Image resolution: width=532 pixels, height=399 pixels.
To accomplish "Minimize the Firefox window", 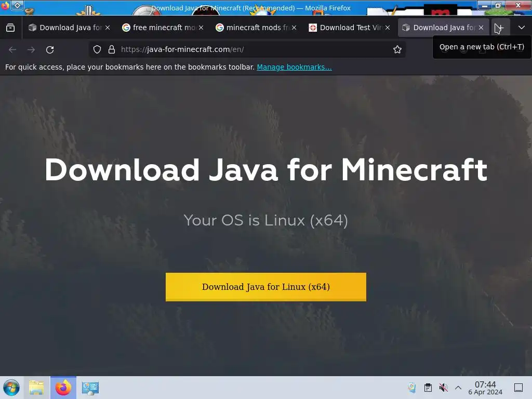I will pos(485,5).
